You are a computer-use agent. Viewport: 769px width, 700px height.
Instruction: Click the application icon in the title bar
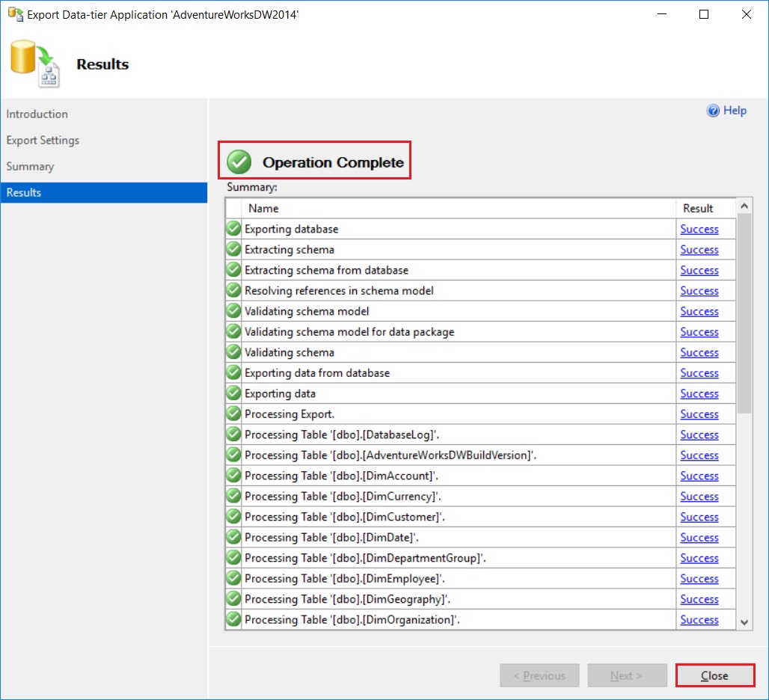point(16,14)
